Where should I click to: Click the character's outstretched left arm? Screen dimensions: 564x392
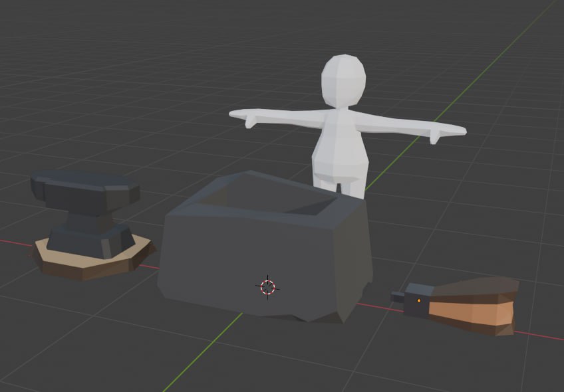tap(426, 133)
